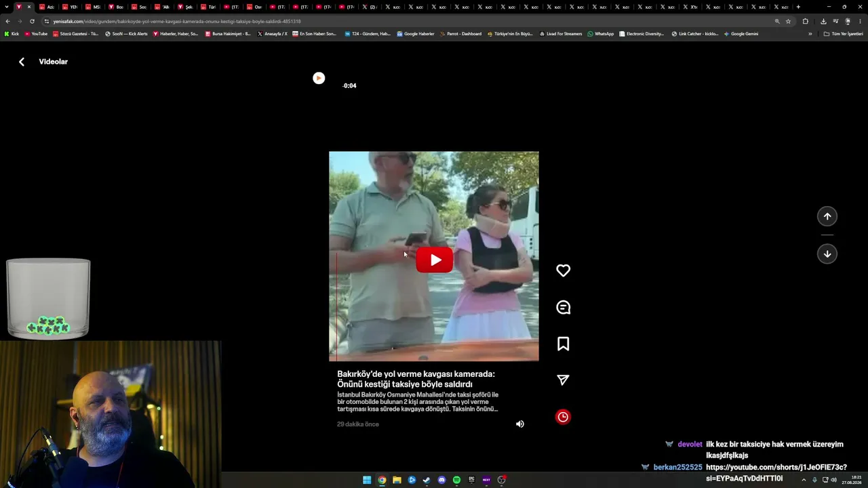Open the Windows Start button
This screenshot has height=488, width=868.
367,480
